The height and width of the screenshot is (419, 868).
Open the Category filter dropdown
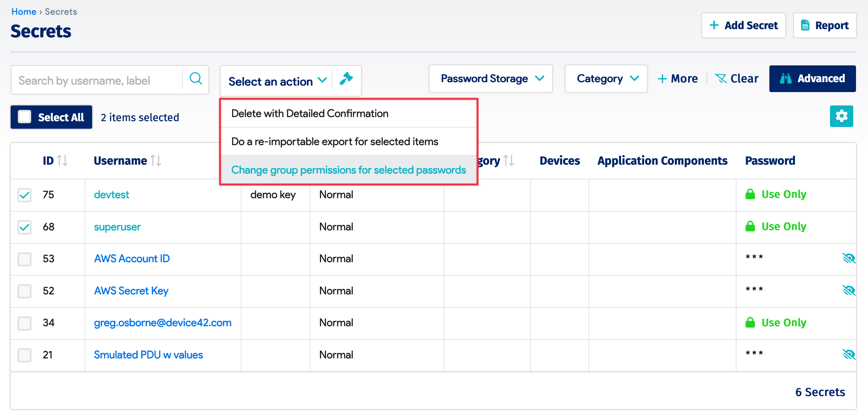pyautogui.click(x=606, y=78)
